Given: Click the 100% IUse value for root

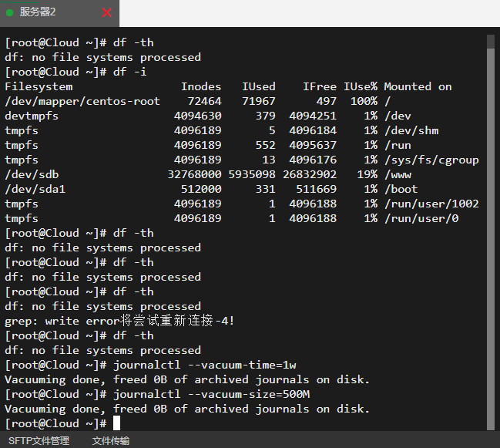Looking at the screenshot, I should coord(364,101).
